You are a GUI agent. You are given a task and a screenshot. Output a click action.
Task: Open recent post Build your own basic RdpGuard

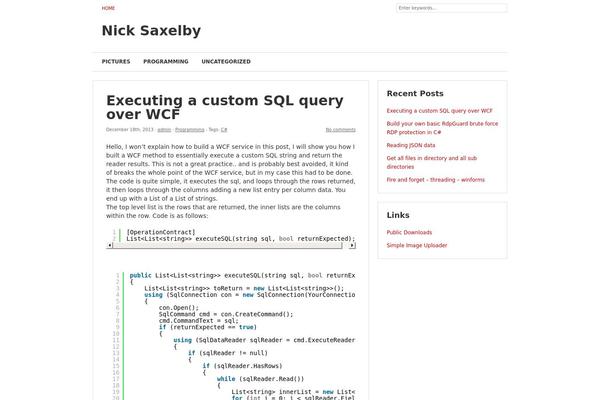click(x=442, y=128)
